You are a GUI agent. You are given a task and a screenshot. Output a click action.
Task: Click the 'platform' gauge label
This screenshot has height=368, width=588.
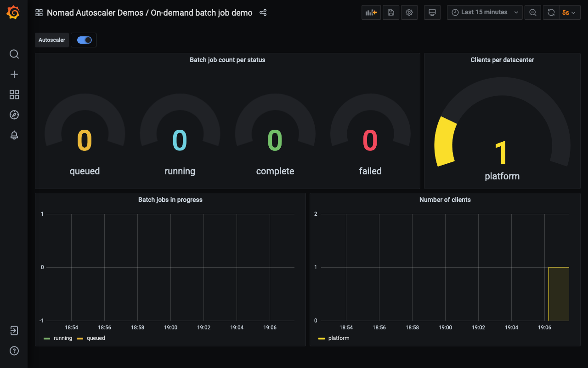pyautogui.click(x=502, y=176)
